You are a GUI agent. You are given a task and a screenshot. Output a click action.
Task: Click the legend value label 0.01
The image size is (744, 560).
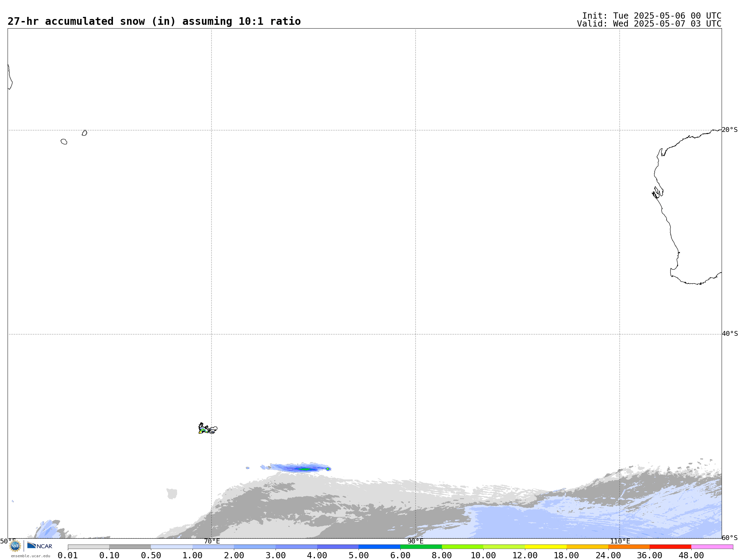[68, 556]
